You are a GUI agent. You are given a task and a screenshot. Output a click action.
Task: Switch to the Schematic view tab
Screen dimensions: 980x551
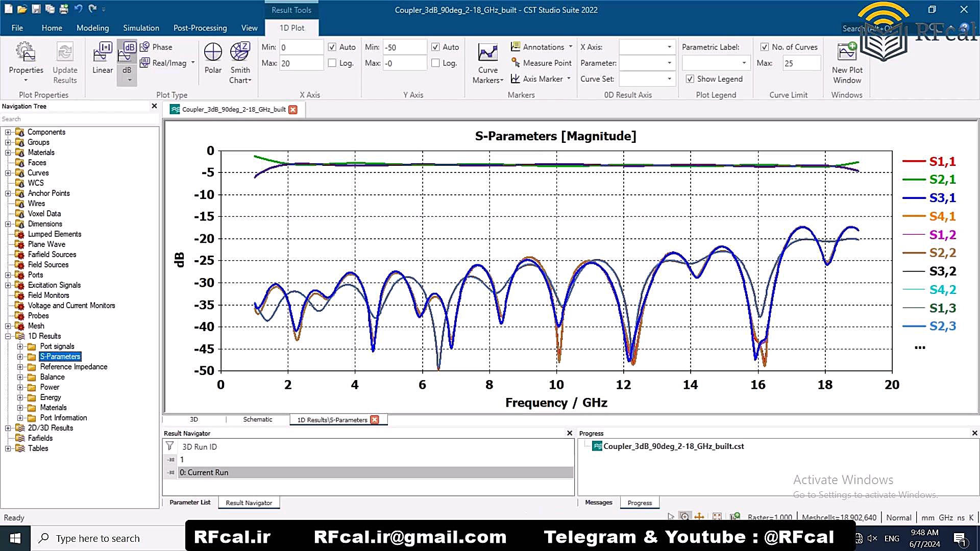pos(257,419)
